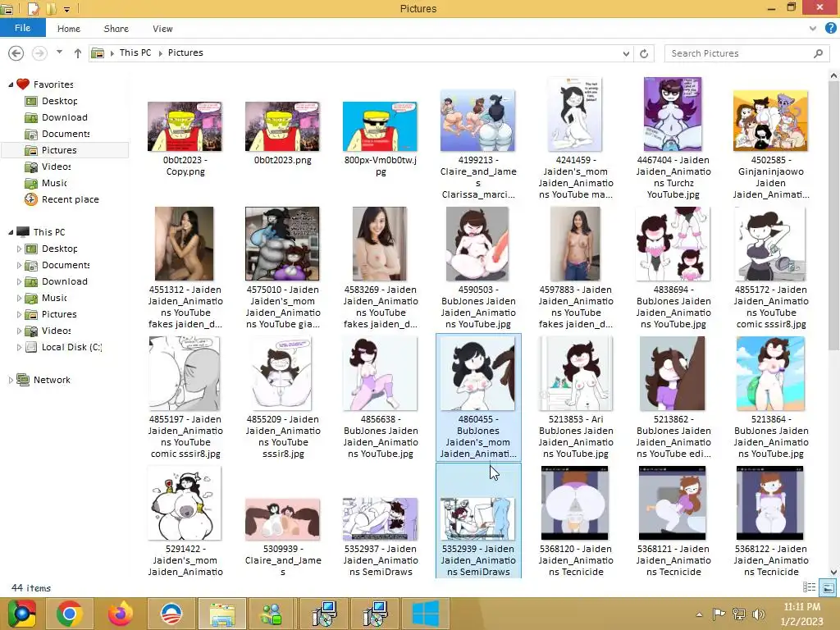Click the network tray icon
Screen dimensions: 840x630
coord(739,614)
